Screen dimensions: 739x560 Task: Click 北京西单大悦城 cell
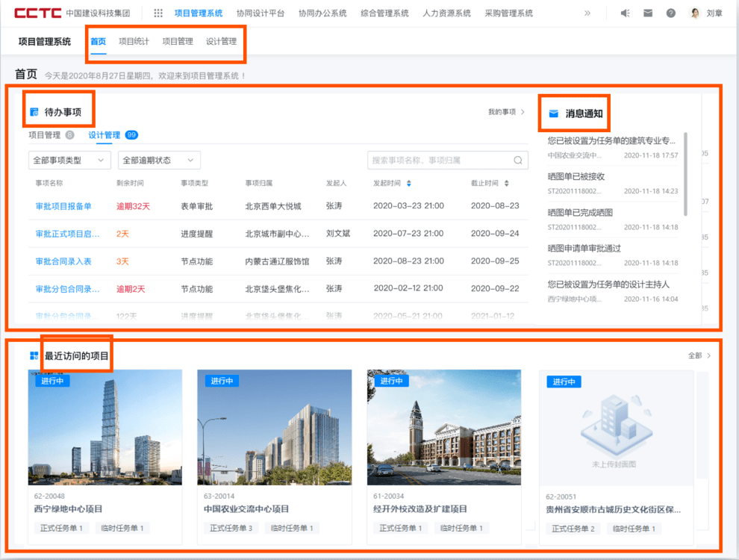pyautogui.click(x=273, y=206)
